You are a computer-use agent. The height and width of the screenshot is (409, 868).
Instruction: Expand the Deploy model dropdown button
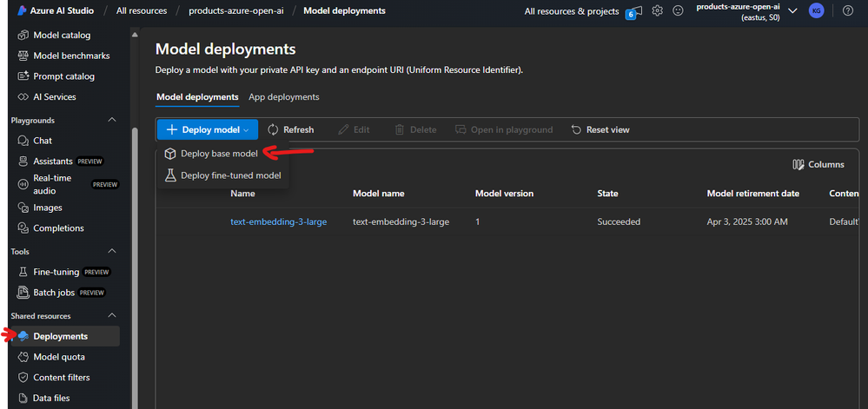(208, 129)
